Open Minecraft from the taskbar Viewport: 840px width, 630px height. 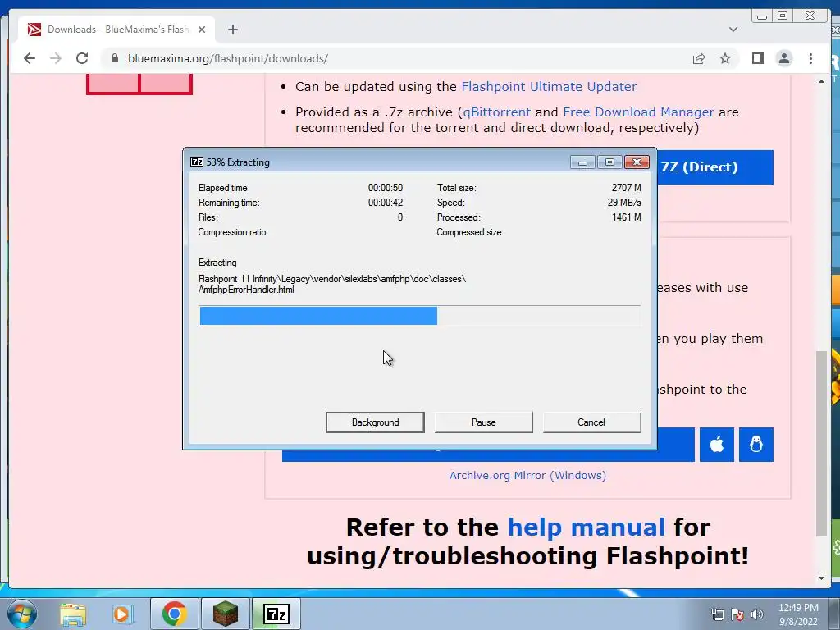click(226, 614)
